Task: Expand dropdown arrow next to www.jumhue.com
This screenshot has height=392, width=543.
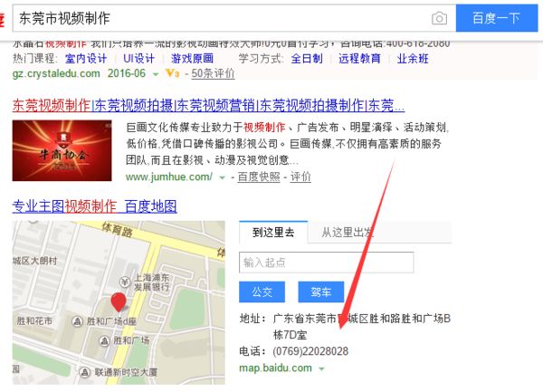Action: click(x=223, y=178)
